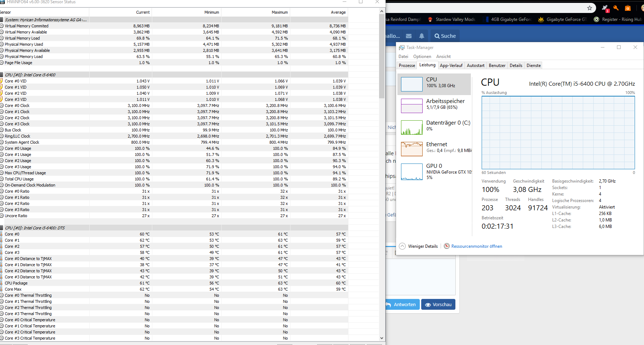Screen dimensions: 644x345
Task: Click the HWiNFO vertical scrollbar thumb
Action: [382, 56]
